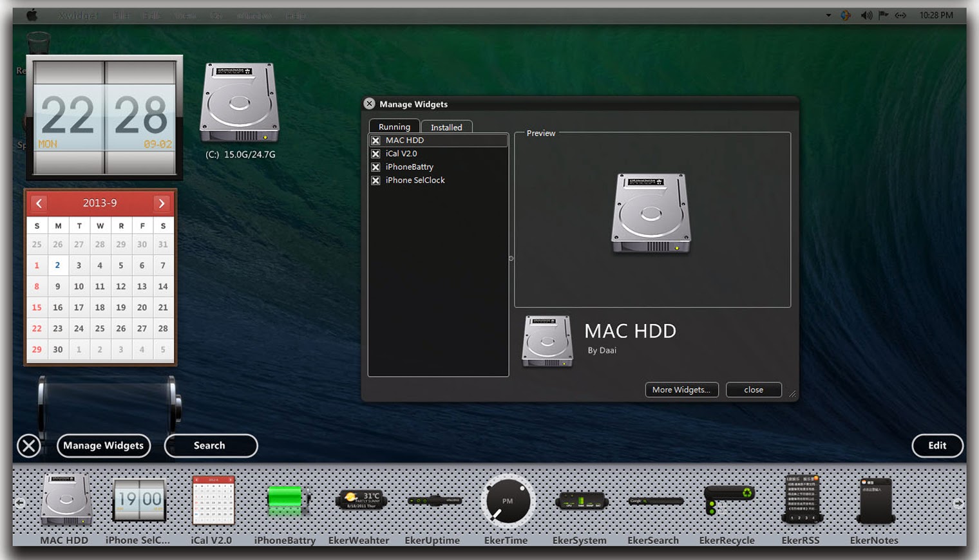Click the Manage Widgets button
Viewport: 979px width, 560px height.
coord(104,445)
